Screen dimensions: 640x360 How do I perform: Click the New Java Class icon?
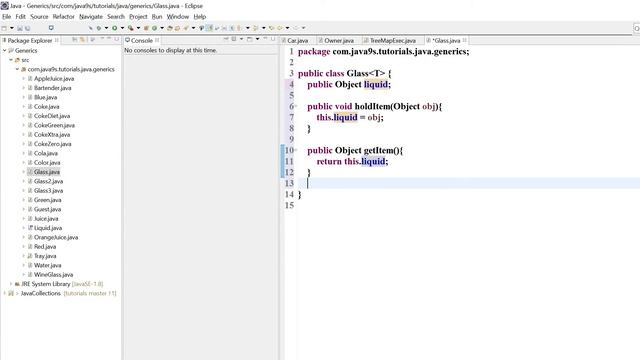(154, 28)
